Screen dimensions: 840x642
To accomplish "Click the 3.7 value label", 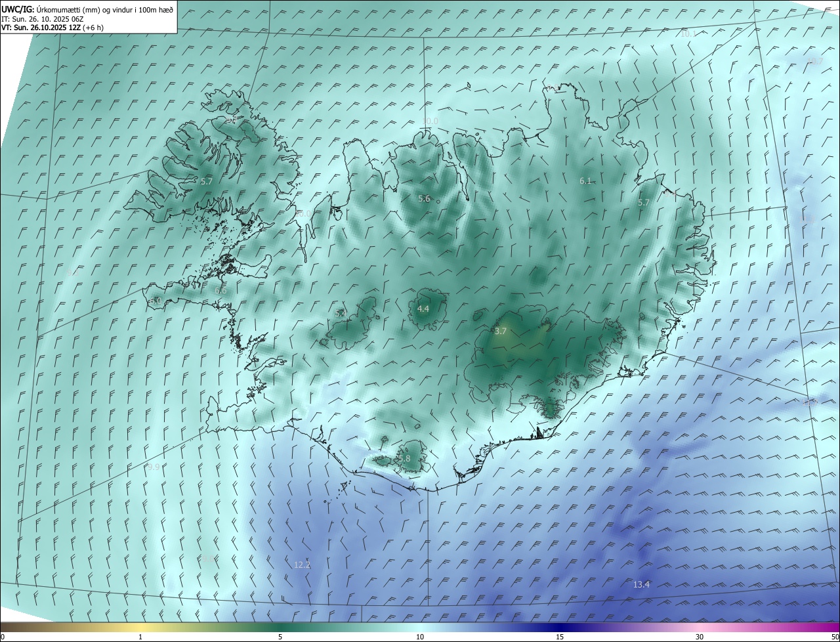I will point(501,332).
